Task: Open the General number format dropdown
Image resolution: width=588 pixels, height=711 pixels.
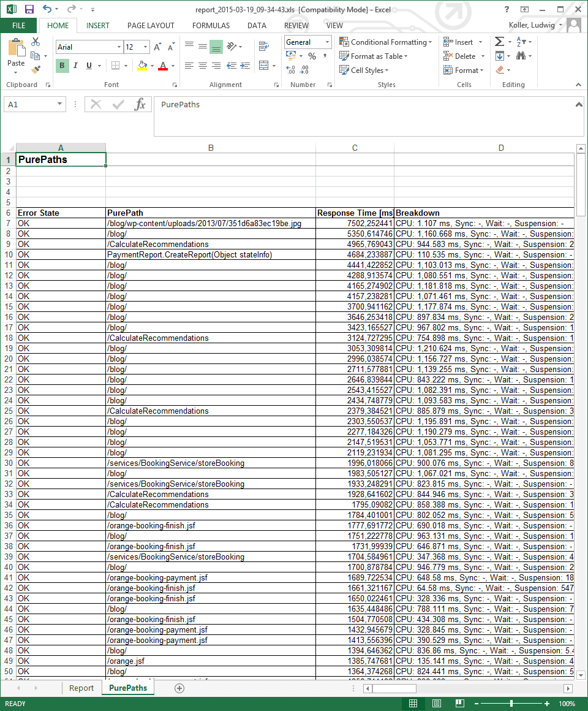Action: [x=327, y=42]
